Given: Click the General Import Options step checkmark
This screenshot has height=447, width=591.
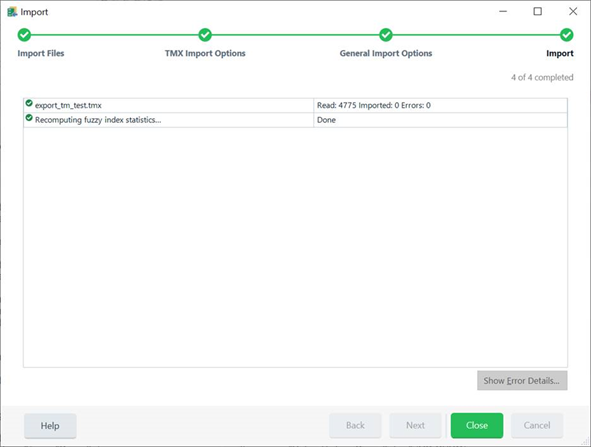Looking at the screenshot, I should click(x=386, y=35).
